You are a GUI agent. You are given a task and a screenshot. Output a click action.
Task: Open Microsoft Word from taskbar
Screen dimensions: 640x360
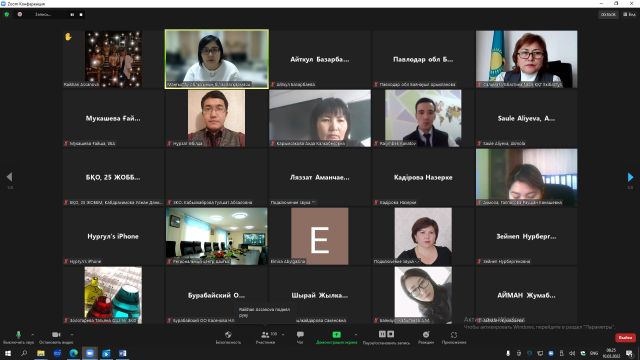click(122, 353)
